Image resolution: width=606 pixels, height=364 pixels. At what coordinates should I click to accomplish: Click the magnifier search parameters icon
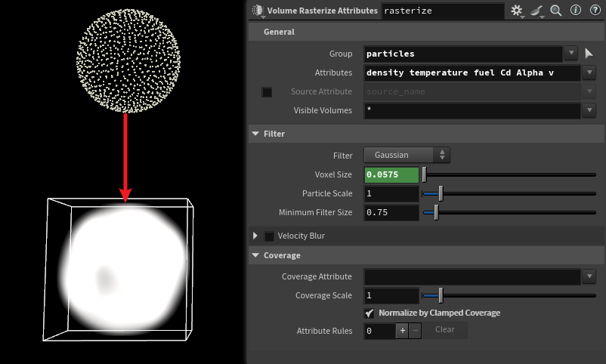(556, 11)
